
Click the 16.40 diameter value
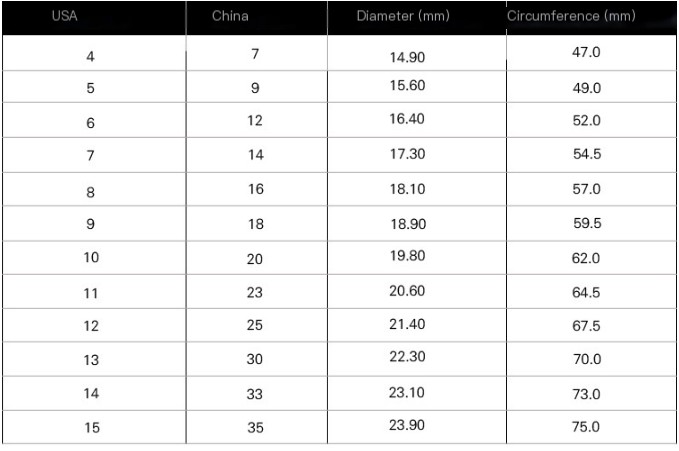407,119
